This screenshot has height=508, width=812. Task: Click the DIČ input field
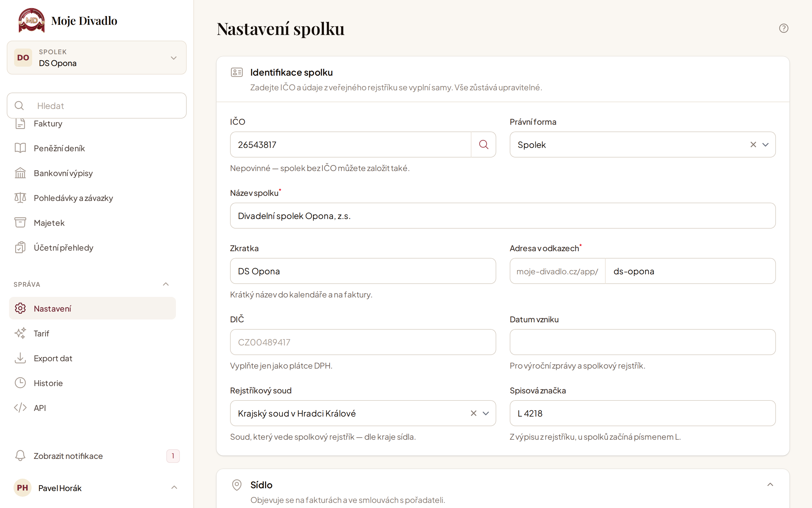363,342
